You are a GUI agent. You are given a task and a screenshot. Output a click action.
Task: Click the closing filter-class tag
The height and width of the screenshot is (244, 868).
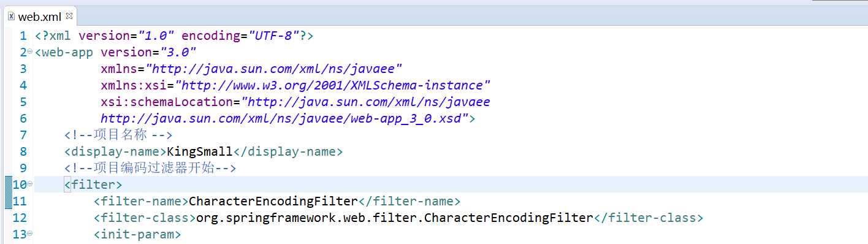pyautogui.click(x=648, y=218)
